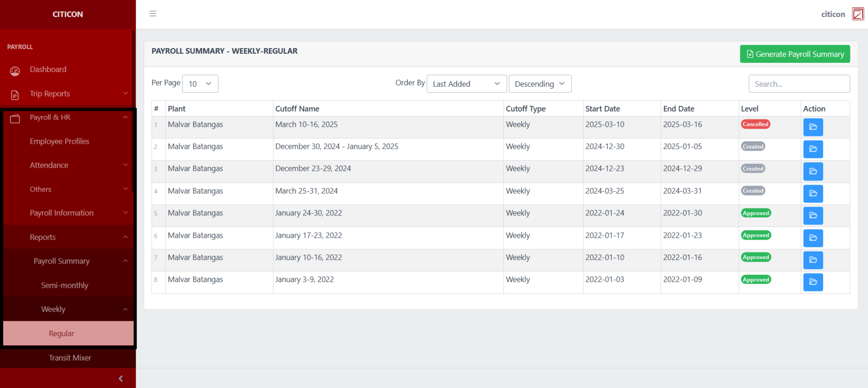Click the Cancelled status badge
The width and height of the screenshot is (868, 388).
(x=755, y=124)
